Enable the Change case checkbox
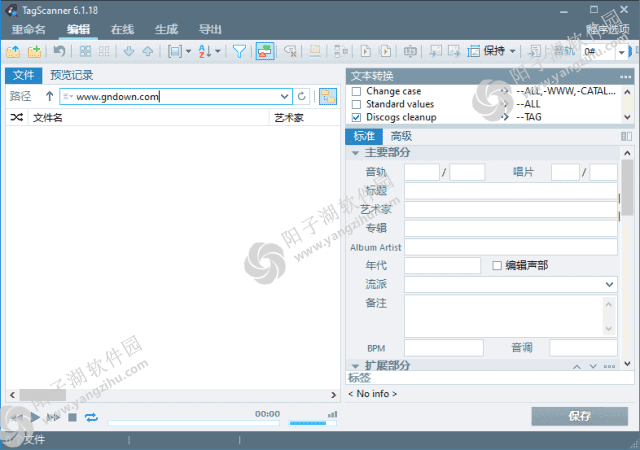This screenshot has width=640, height=450. pos(356,91)
